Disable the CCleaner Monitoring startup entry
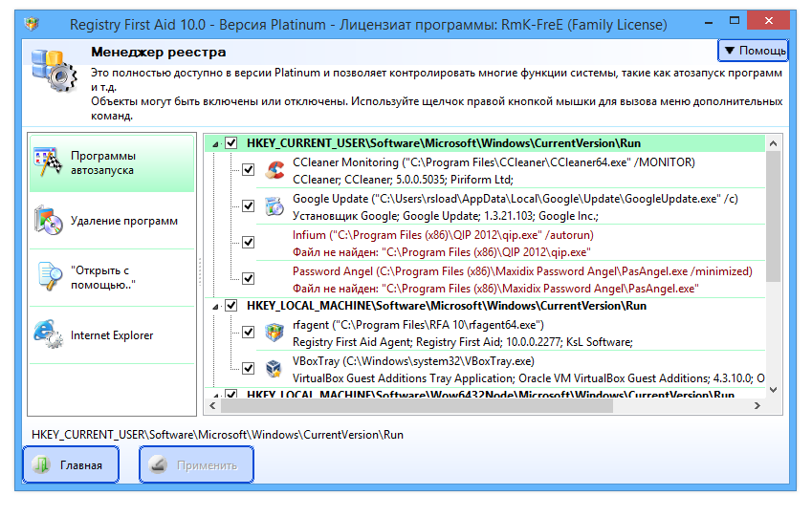This screenshot has height=517, width=812. [249, 170]
